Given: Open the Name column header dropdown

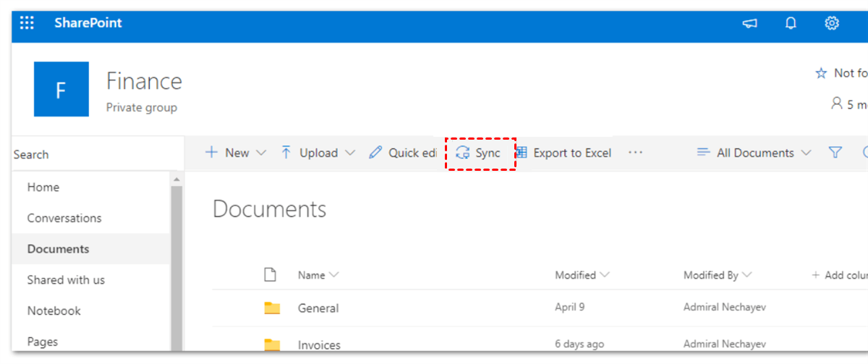Looking at the screenshot, I should tap(318, 275).
